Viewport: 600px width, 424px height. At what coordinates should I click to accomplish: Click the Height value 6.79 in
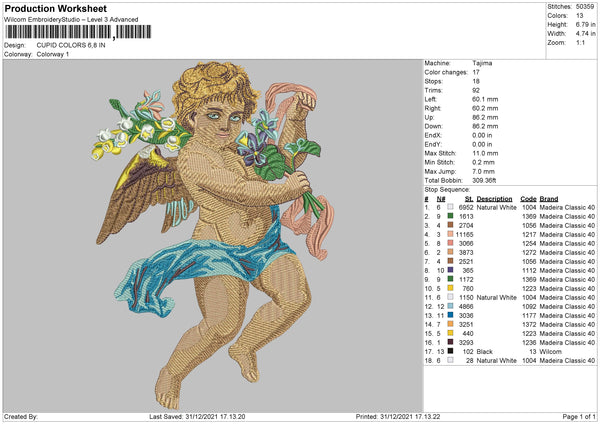585,24
